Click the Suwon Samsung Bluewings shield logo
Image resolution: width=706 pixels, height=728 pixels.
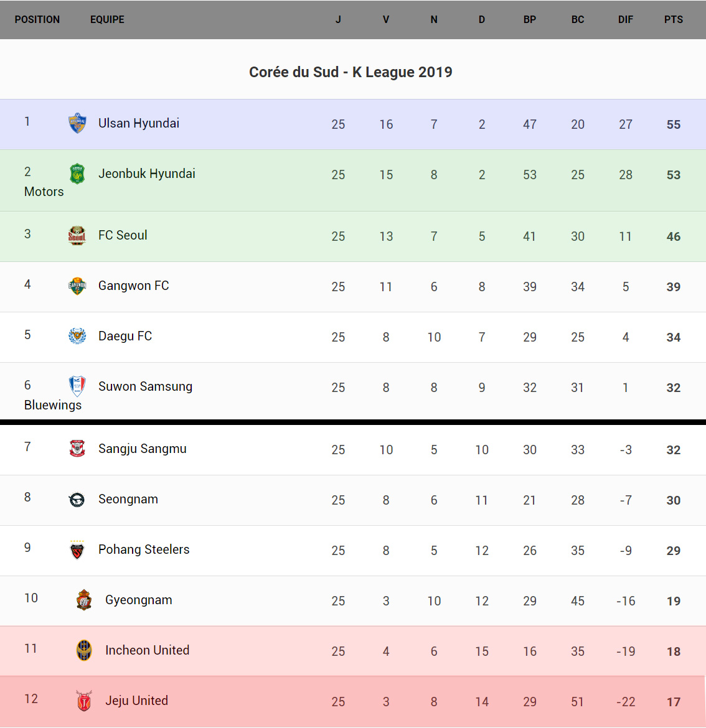pos(77,386)
